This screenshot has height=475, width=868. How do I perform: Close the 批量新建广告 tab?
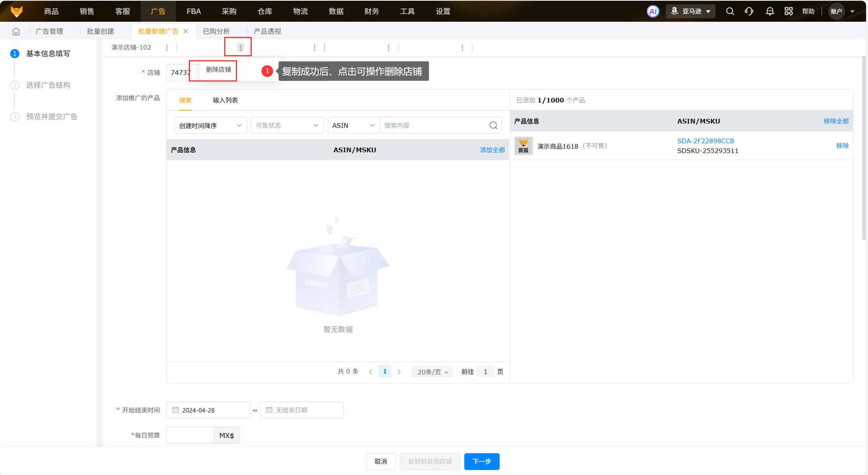[x=186, y=31]
